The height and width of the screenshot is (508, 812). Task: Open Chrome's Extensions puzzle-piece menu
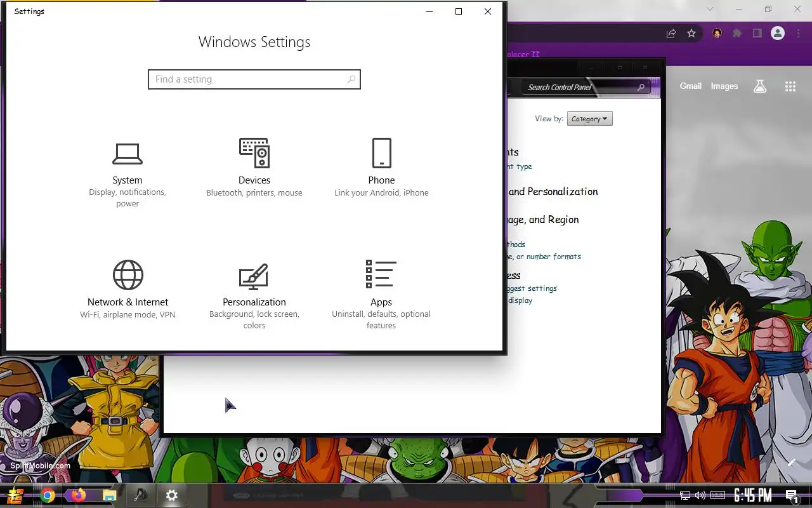737,33
